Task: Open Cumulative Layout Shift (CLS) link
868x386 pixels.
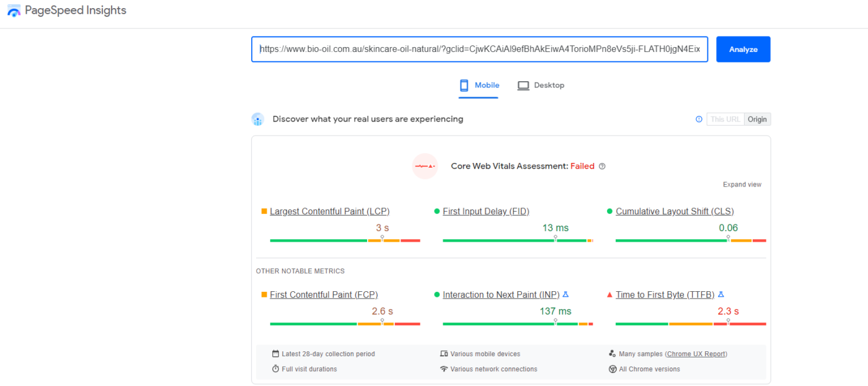Action: (x=675, y=211)
